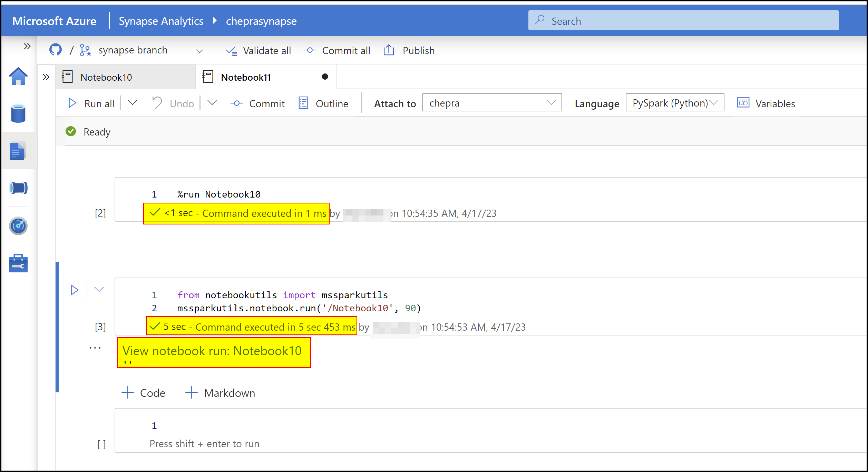Screen dimensions: 868x472
Task: Click Synapse Analytics breadcrumb
Action: point(161,21)
